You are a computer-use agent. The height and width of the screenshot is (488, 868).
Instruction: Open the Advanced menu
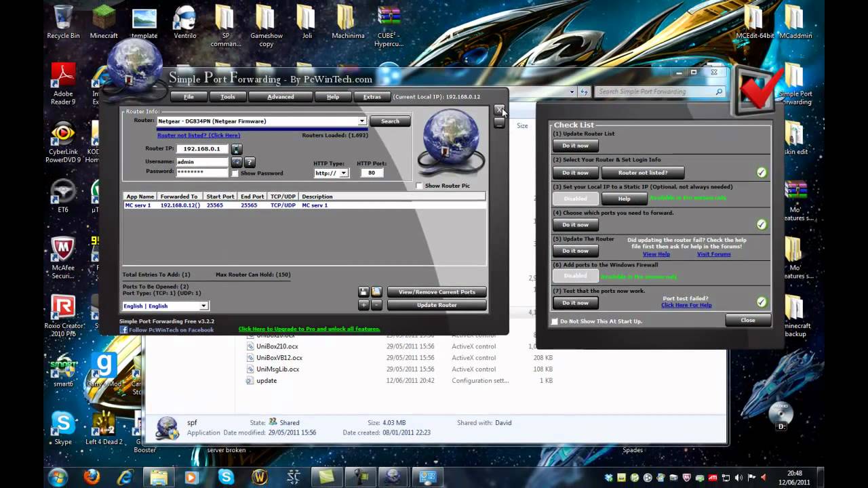(x=281, y=97)
